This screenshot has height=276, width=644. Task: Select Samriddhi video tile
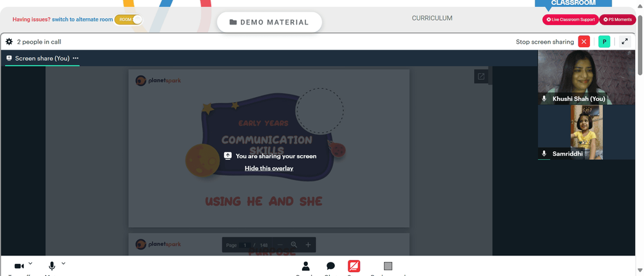pyautogui.click(x=586, y=132)
